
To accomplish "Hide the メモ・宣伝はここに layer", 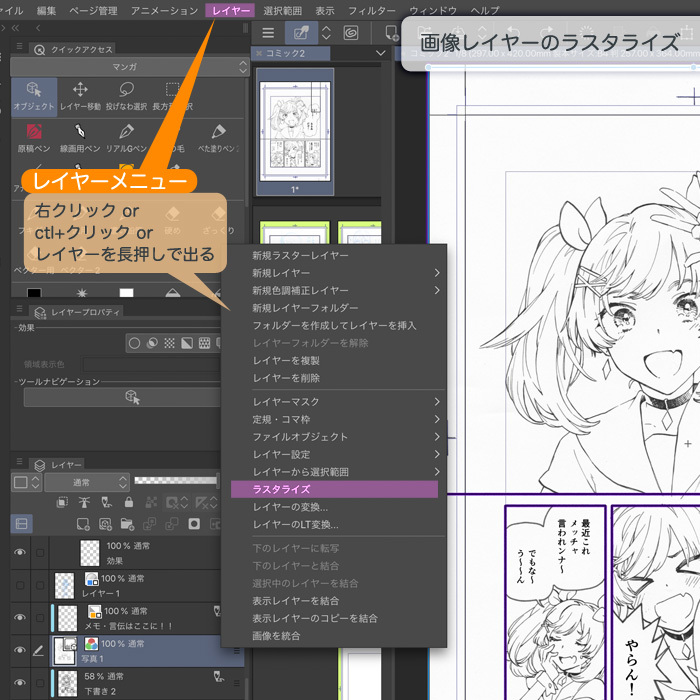I will pyautogui.click(x=20, y=617).
